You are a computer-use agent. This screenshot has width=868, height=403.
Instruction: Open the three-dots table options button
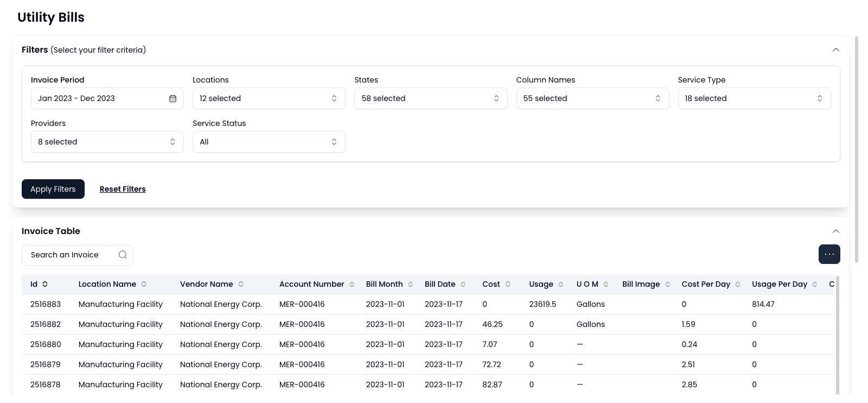[x=829, y=254]
